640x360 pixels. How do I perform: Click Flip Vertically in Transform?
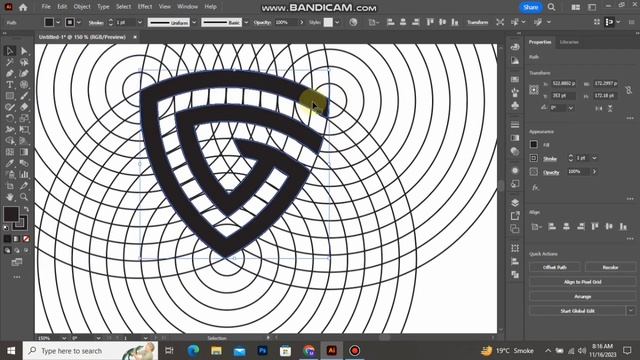(x=610, y=108)
